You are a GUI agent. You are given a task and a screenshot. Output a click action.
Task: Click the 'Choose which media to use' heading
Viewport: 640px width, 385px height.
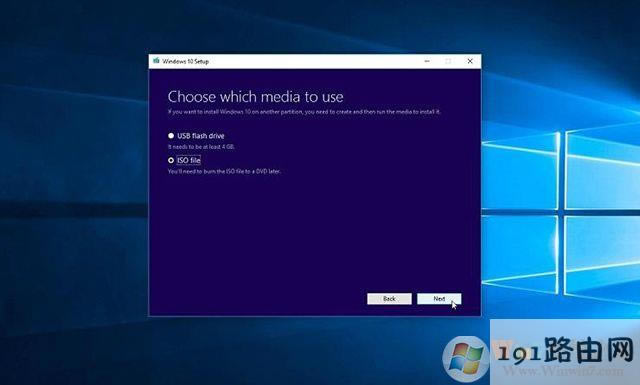point(256,97)
